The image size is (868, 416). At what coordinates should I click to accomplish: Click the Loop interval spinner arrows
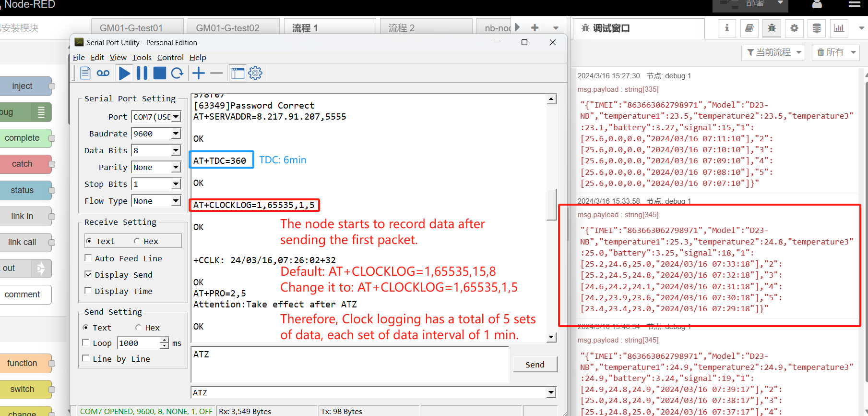click(x=164, y=343)
